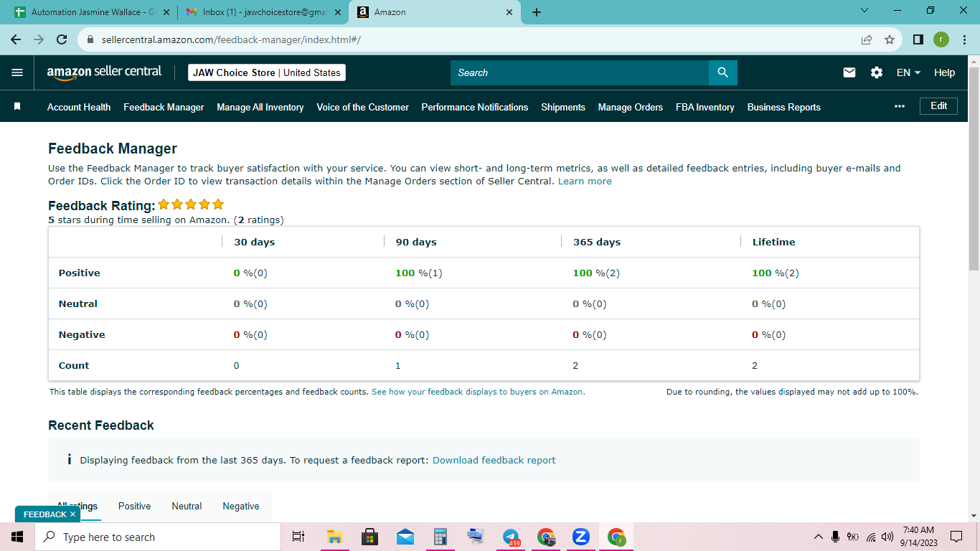
Task: Open Account Health in the nav bar
Action: (x=79, y=107)
